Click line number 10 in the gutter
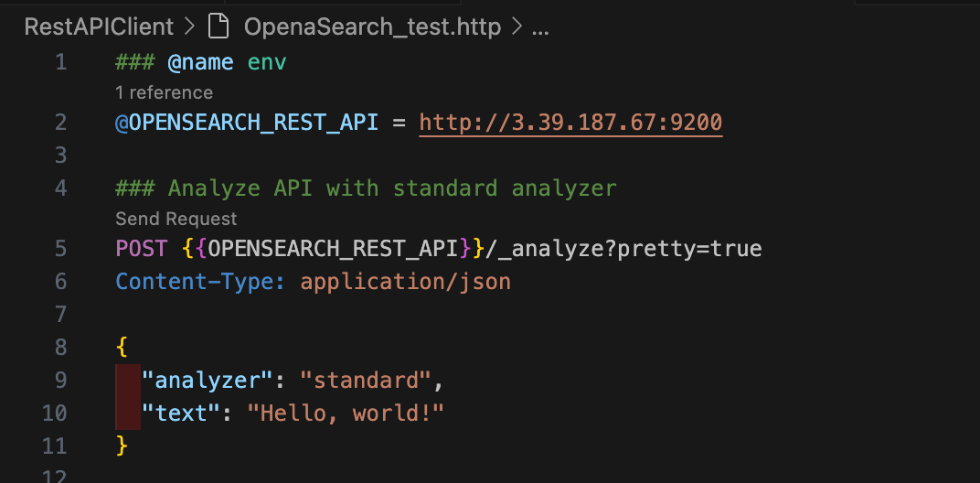Image resolution: width=980 pixels, height=483 pixels. pyautogui.click(x=54, y=413)
